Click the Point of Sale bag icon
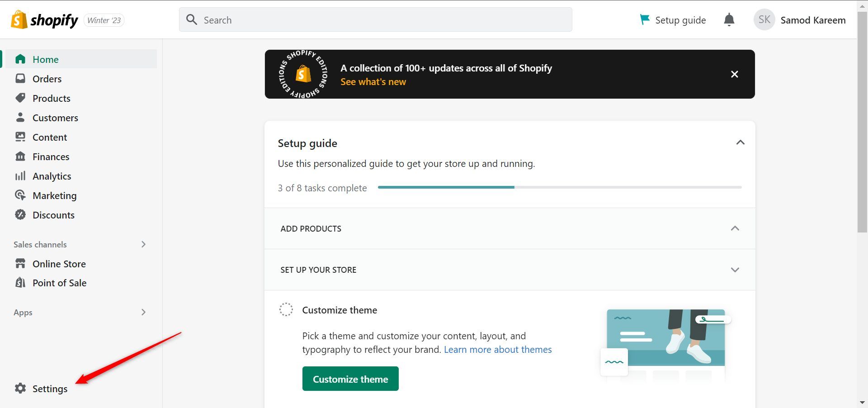The width and height of the screenshot is (868, 408). click(x=20, y=283)
